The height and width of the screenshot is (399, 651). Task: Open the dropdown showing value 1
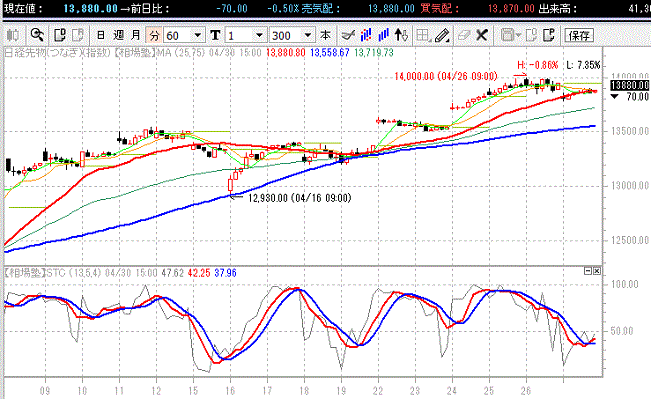pos(259,36)
